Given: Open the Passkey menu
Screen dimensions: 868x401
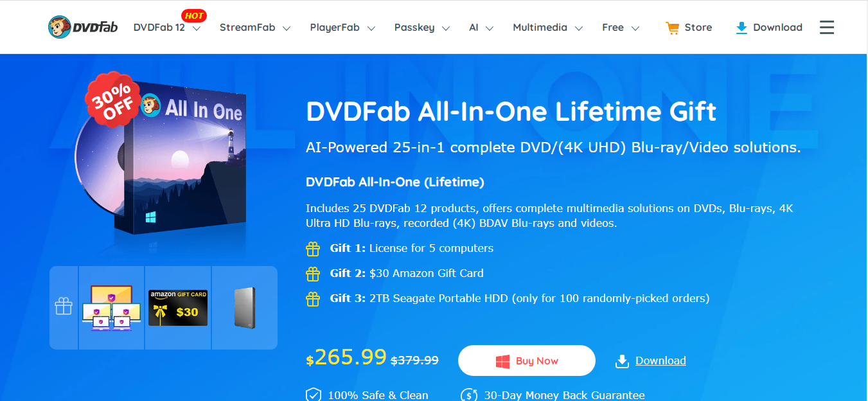Looking at the screenshot, I should [421, 28].
